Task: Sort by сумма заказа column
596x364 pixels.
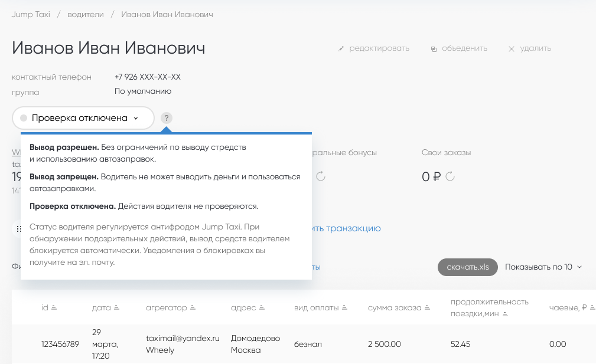Action: point(427,308)
